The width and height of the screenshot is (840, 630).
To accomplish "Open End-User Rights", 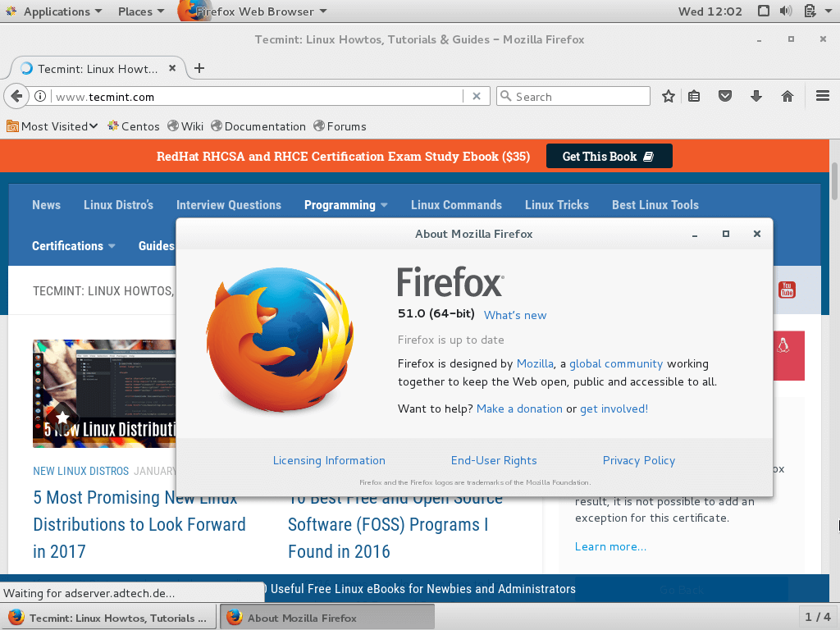I will click(493, 461).
